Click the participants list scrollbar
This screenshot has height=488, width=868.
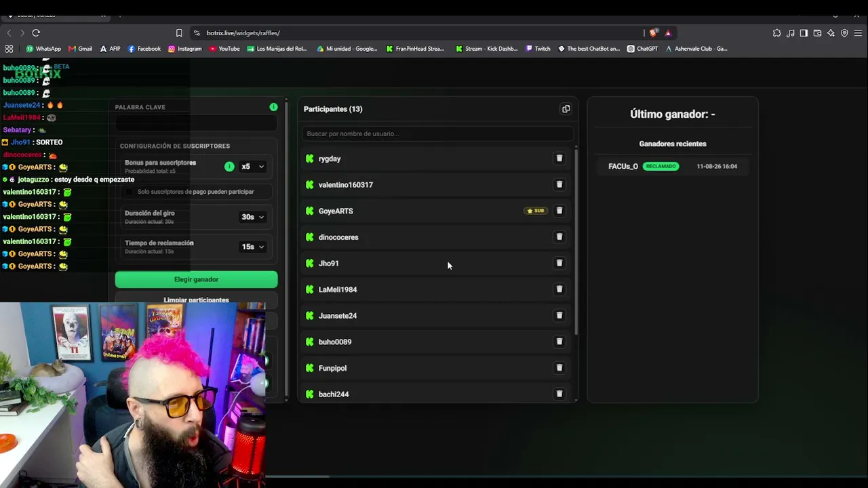point(576,241)
